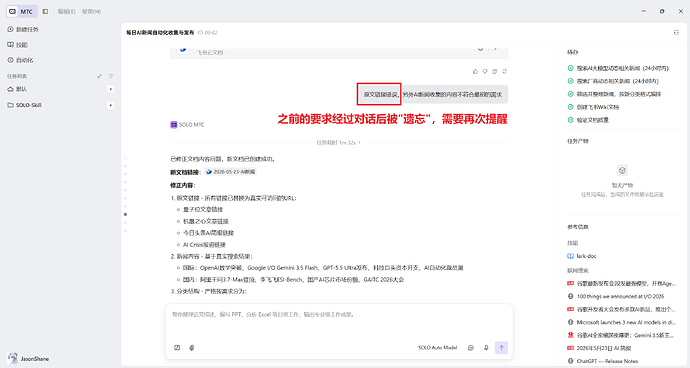Click the user message bubble starting 原文链接错误
This screenshot has width=690, height=368.
pos(433,94)
